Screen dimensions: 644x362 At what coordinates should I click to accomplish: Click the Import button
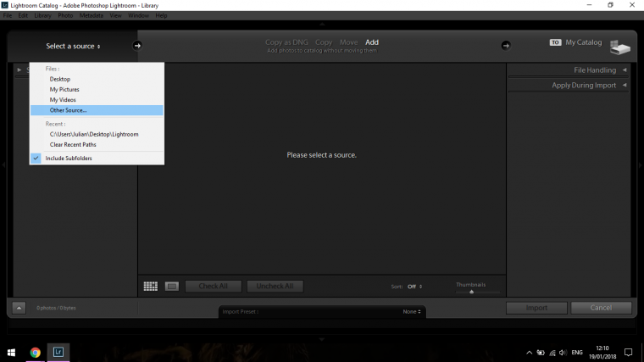pyautogui.click(x=536, y=308)
